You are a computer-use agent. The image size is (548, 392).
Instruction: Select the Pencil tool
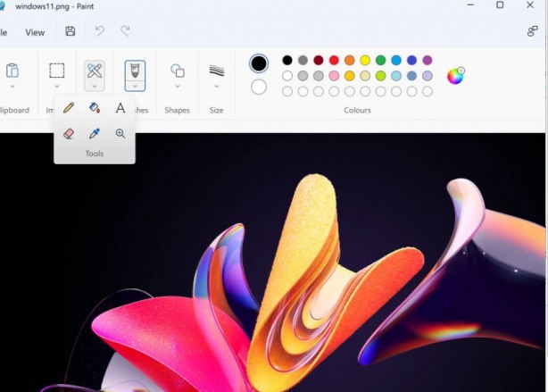tap(69, 108)
